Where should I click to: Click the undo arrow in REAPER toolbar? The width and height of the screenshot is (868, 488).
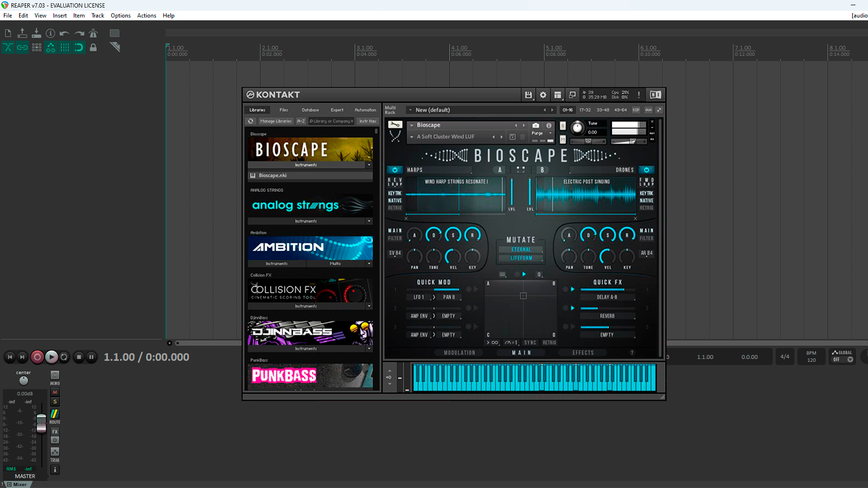tap(64, 33)
